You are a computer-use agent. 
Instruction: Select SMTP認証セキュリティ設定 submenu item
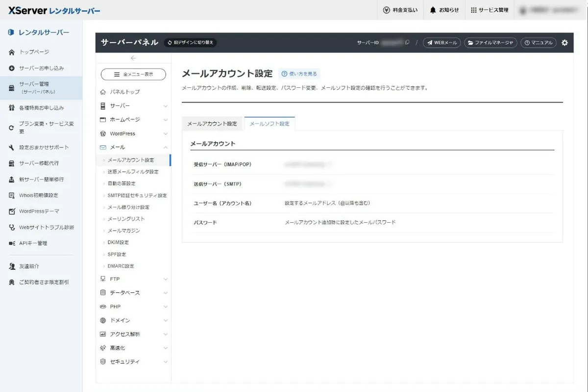point(137,195)
